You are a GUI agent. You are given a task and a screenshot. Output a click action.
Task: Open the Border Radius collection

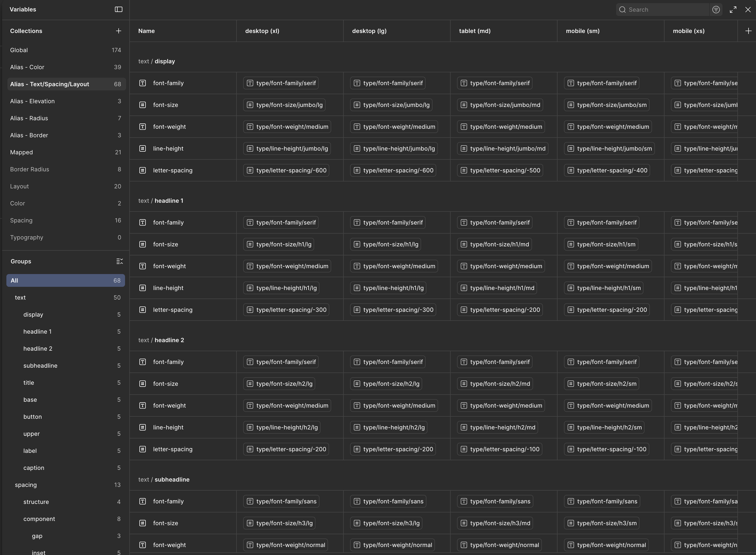point(66,169)
